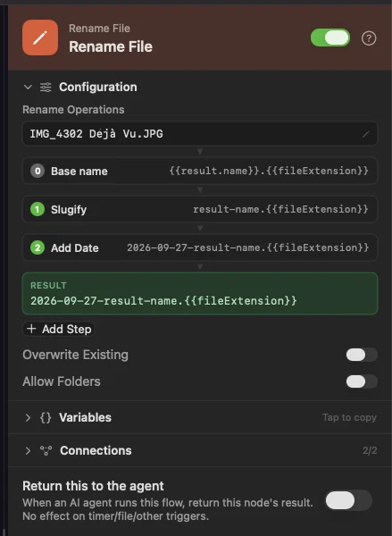Select the Base name operation row
This screenshot has height=536, width=392.
200,171
